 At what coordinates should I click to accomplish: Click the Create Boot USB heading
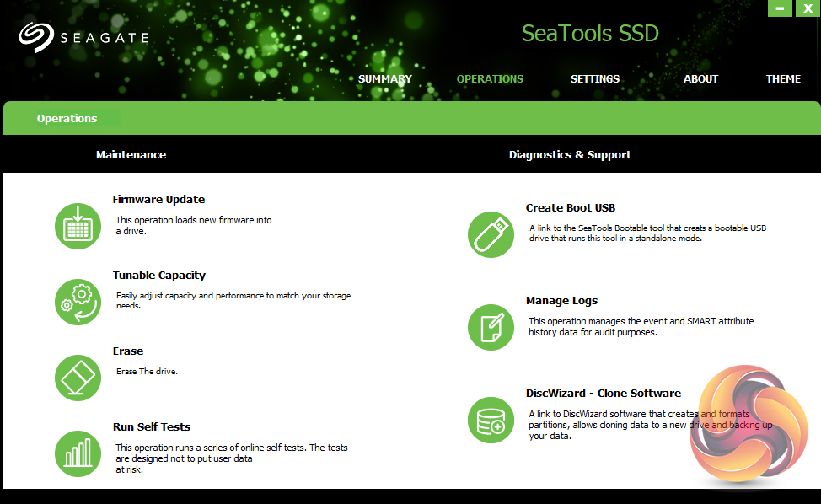point(570,208)
